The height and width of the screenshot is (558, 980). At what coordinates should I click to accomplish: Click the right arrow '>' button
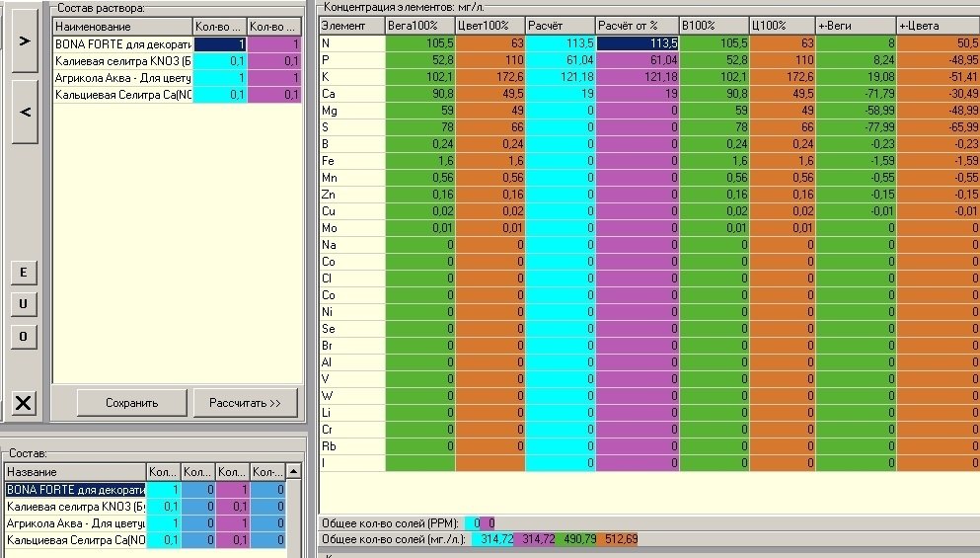[x=25, y=41]
